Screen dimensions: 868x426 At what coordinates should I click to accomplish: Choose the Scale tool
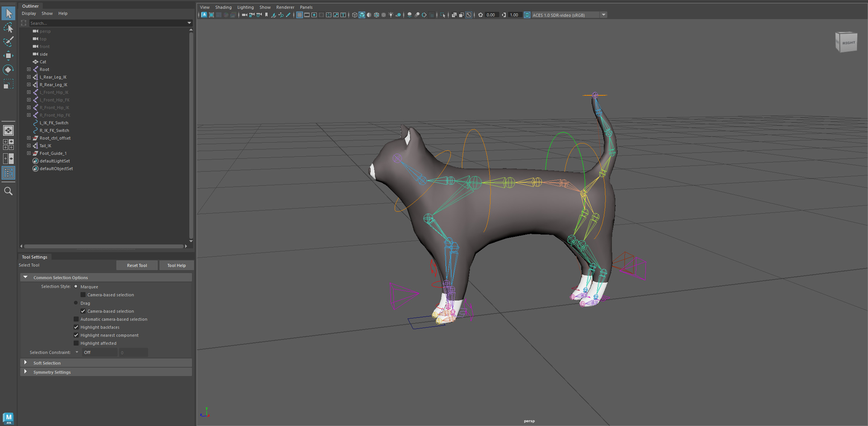tap(8, 84)
